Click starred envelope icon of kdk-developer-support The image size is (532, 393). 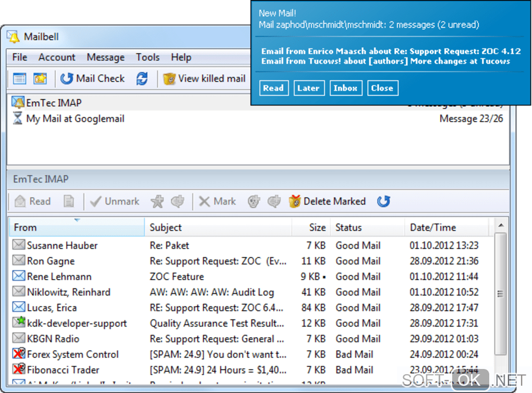pyautogui.click(x=19, y=321)
